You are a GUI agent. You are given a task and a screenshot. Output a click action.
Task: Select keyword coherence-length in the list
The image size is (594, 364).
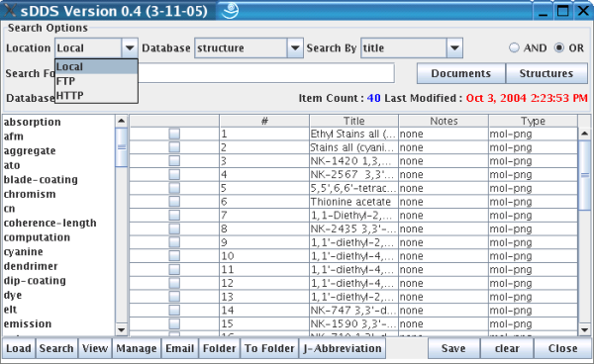[50, 223]
